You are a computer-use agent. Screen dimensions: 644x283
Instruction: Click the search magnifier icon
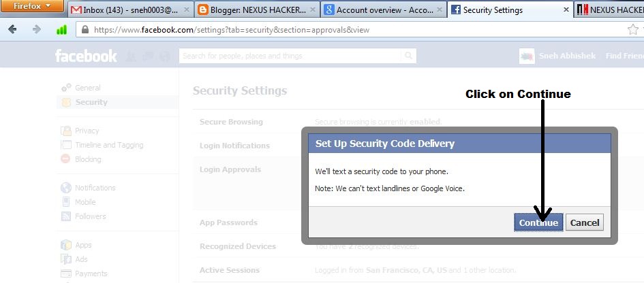[x=408, y=56]
